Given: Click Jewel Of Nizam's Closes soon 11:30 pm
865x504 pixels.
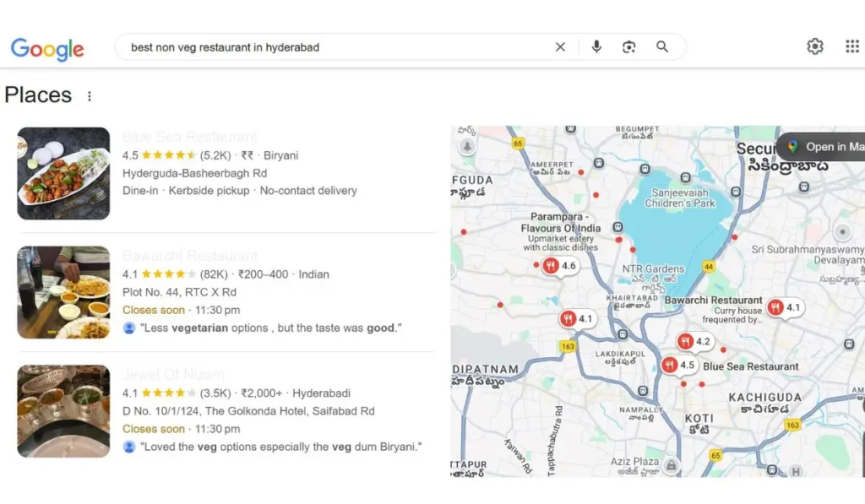Looking at the screenshot, I should coord(181,429).
